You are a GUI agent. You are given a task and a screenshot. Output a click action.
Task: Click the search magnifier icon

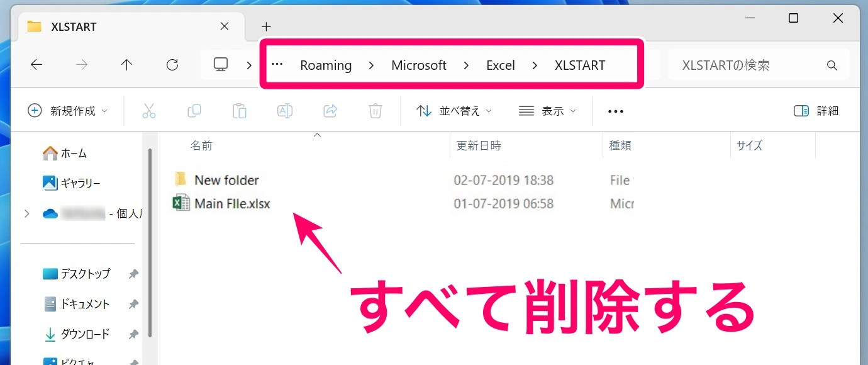832,65
